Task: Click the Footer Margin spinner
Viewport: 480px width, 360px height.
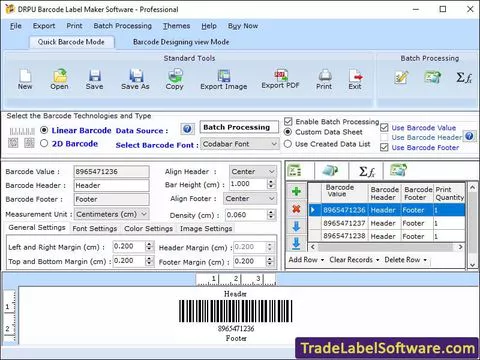Action: click(270, 261)
